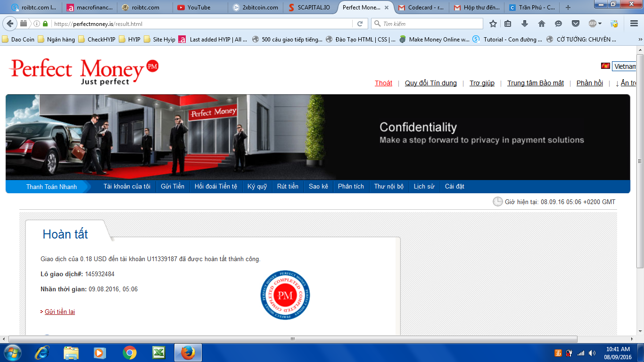Open Excel from the taskbar

158,353
